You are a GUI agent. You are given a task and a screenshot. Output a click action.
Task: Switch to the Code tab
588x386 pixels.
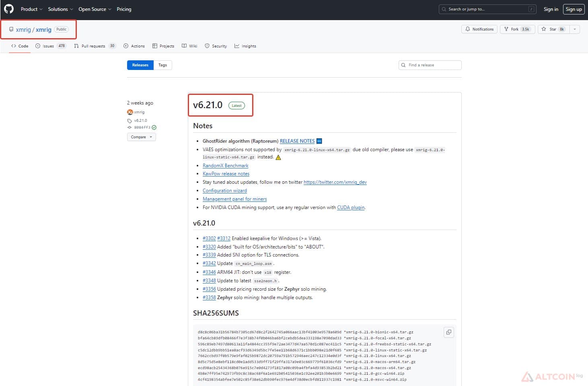click(x=20, y=46)
